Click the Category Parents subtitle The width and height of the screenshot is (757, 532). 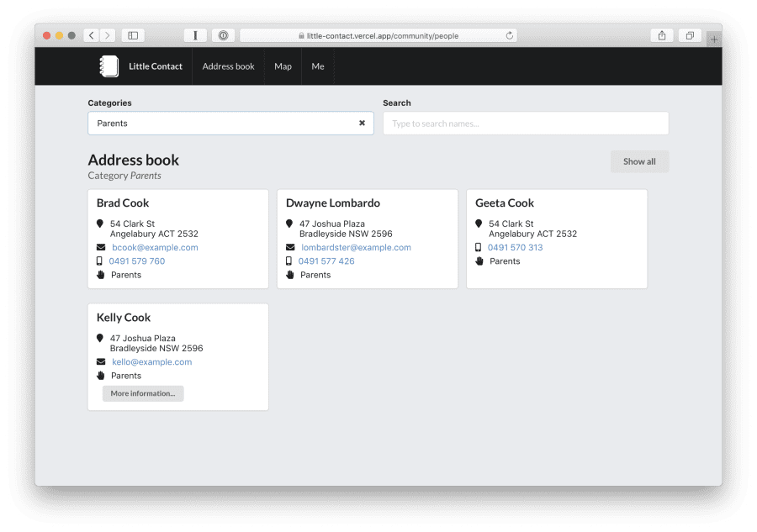(x=124, y=176)
